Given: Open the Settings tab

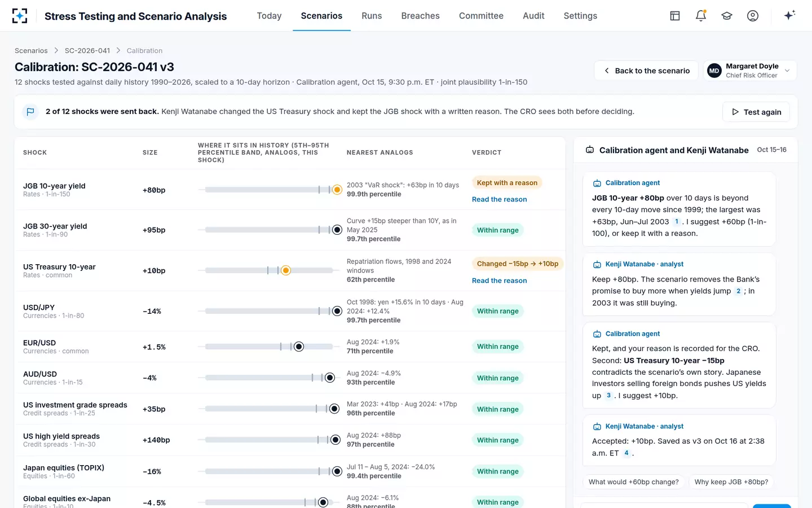Looking at the screenshot, I should point(580,16).
